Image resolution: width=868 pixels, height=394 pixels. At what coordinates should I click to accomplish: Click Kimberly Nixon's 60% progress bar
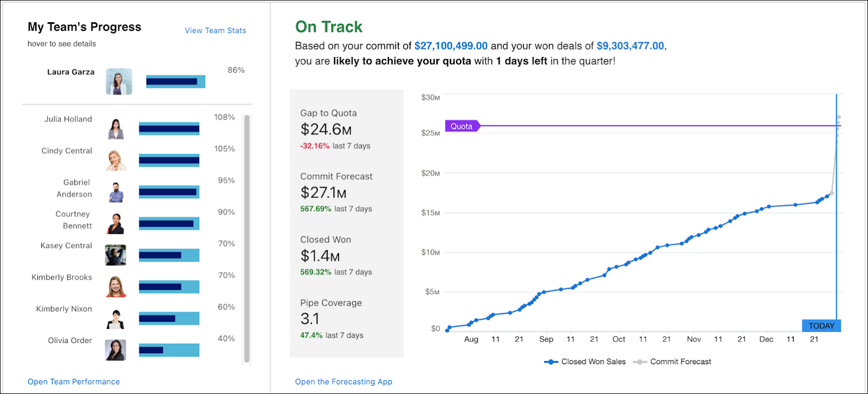(x=169, y=319)
